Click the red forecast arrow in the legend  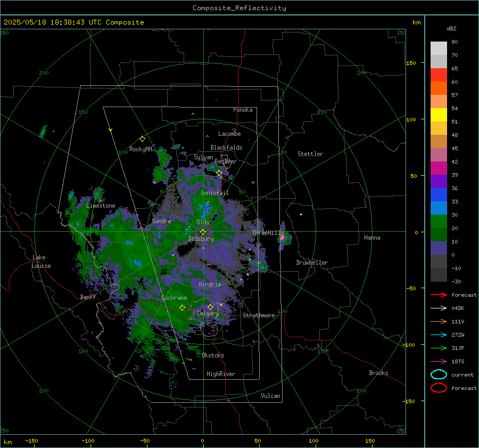(x=439, y=295)
